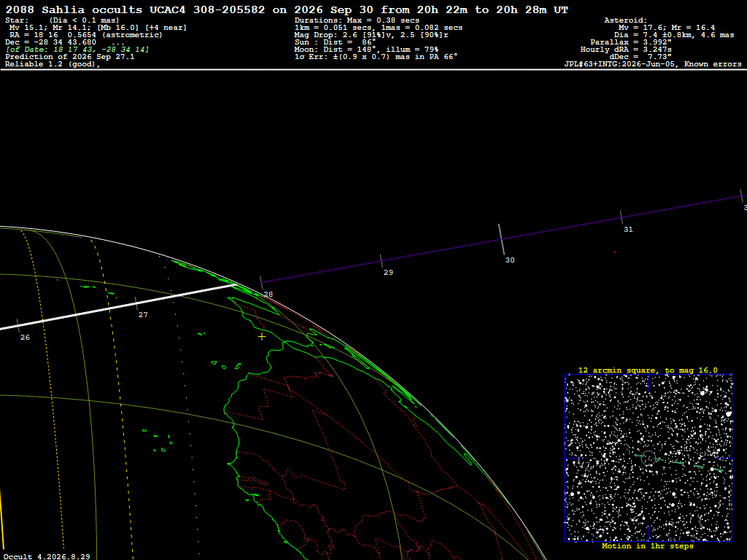The width and height of the screenshot is (747, 560).
Task: Click the 'Occult 4.2026.8.29' version label
Action: (47, 556)
